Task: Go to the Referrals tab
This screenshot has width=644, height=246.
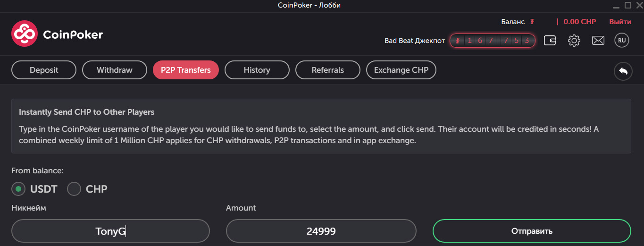Action: [328, 70]
